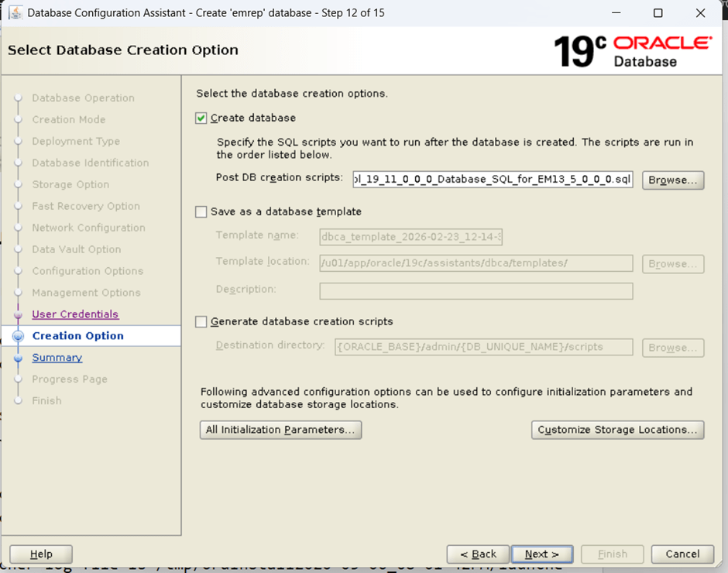Maximize the Database Configuration Assistant window

(658, 13)
